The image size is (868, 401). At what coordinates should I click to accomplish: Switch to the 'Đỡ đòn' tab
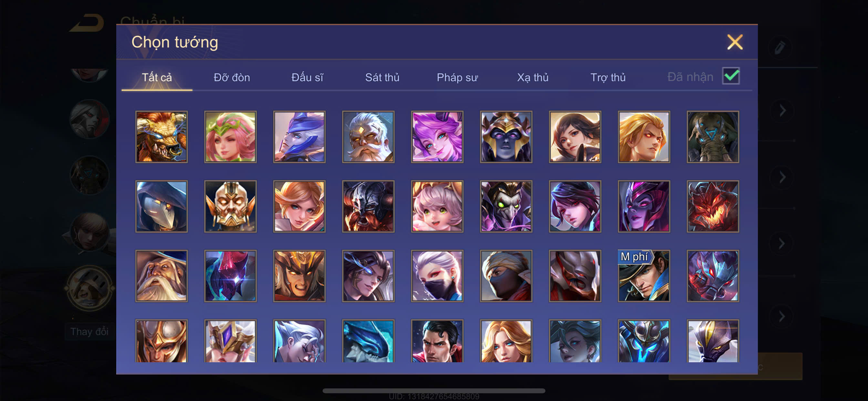tap(232, 77)
